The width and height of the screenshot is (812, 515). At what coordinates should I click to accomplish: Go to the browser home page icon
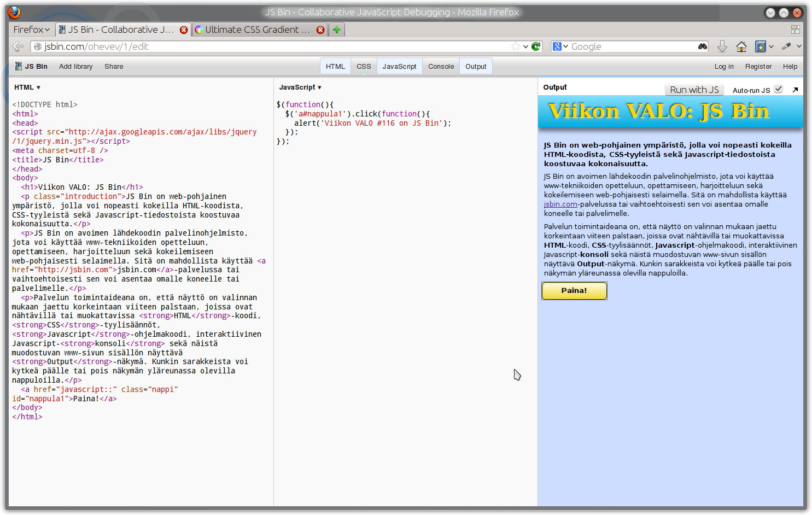tap(741, 46)
